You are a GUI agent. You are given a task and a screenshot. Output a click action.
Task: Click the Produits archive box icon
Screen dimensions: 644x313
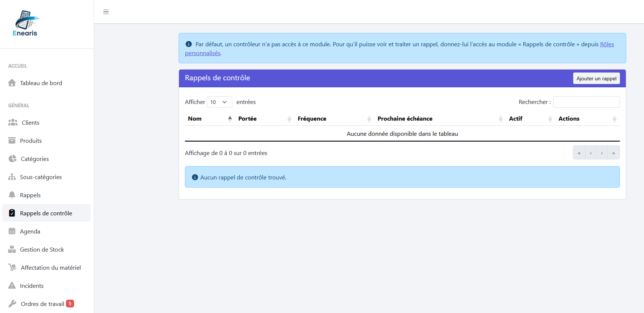coord(12,141)
